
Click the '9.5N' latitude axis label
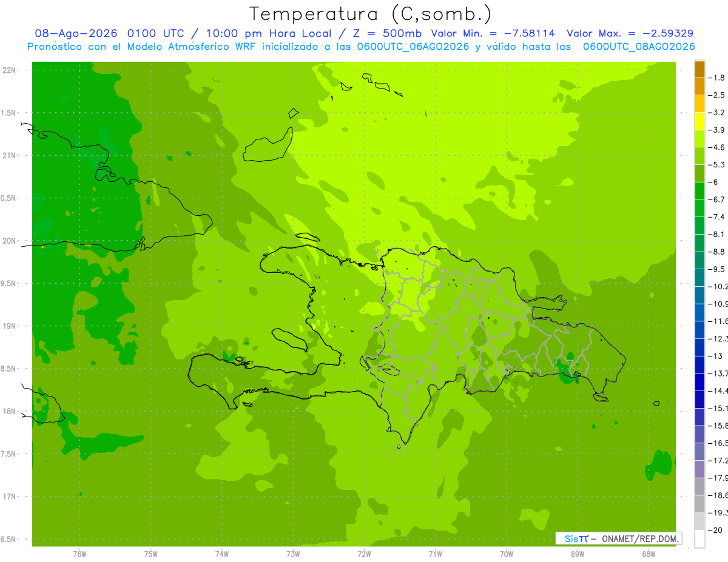click(x=9, y=284)
